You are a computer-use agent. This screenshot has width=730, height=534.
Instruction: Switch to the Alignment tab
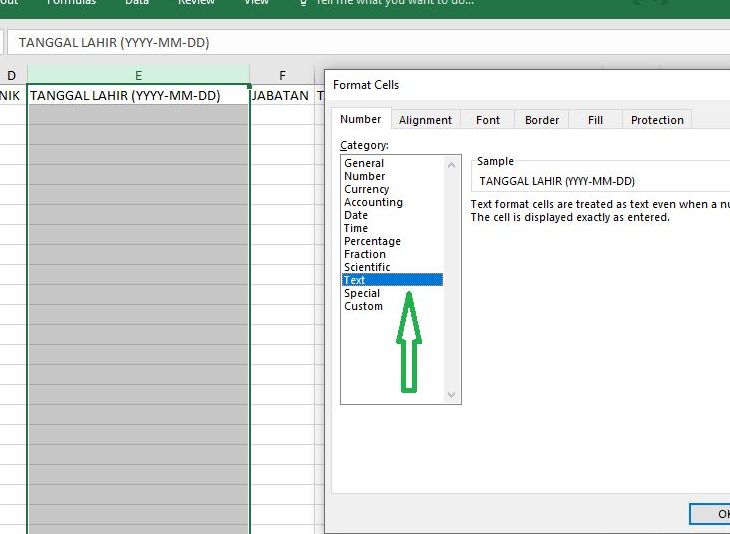point(426,120)
